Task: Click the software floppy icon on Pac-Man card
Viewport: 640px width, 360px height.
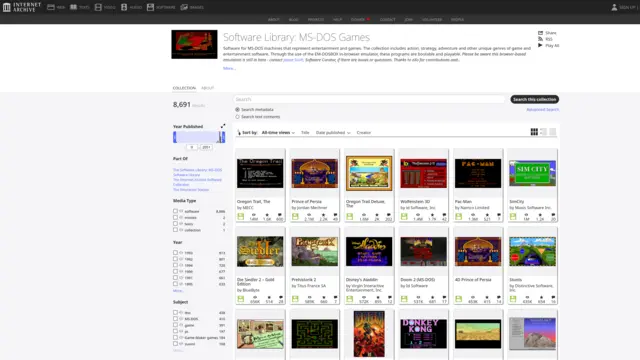Action: [x=459, y=217]
